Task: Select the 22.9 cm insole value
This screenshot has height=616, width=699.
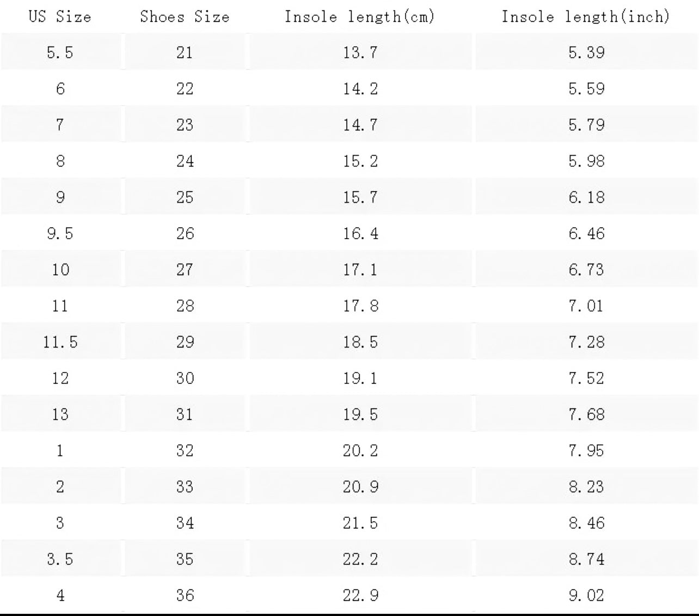Action: pyautogui.click(x=360, y=596)
